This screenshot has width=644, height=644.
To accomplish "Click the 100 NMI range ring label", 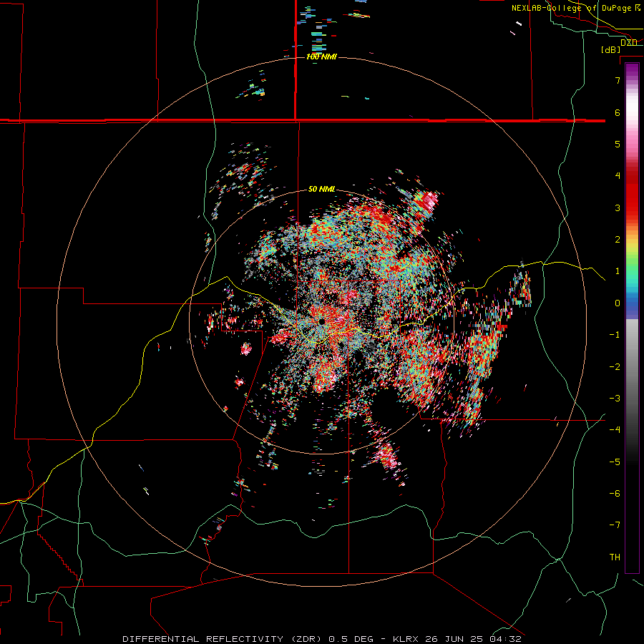I will [321, 57].
